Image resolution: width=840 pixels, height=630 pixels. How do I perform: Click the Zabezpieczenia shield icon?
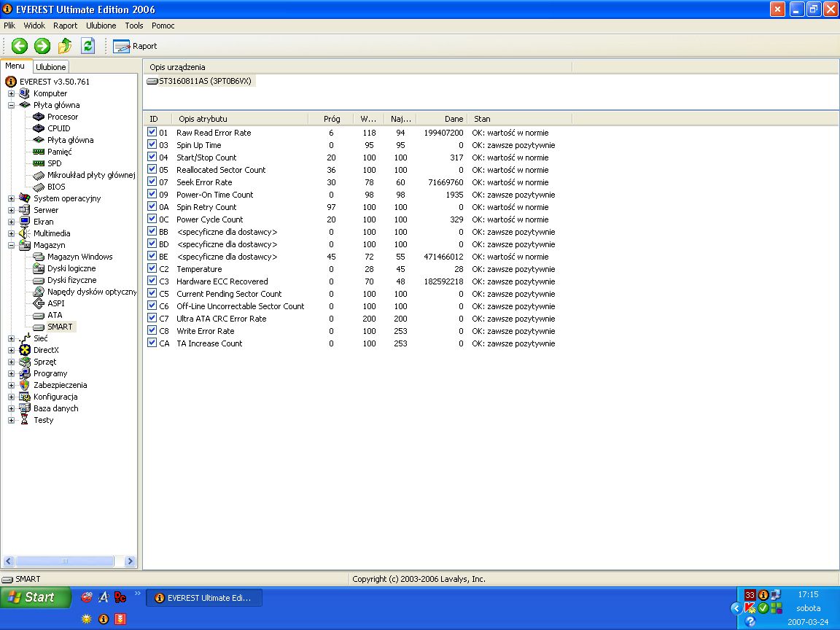click(x=25, y=385)
